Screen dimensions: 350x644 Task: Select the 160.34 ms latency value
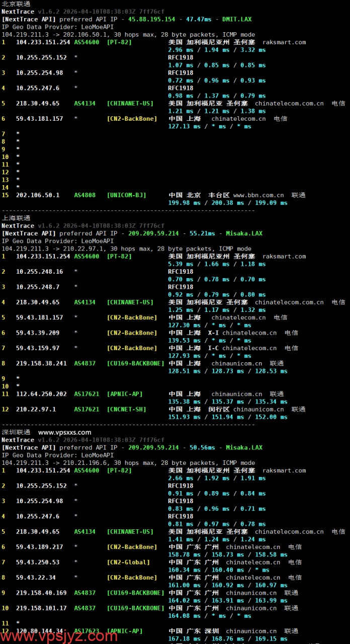(x=184, y=570)
